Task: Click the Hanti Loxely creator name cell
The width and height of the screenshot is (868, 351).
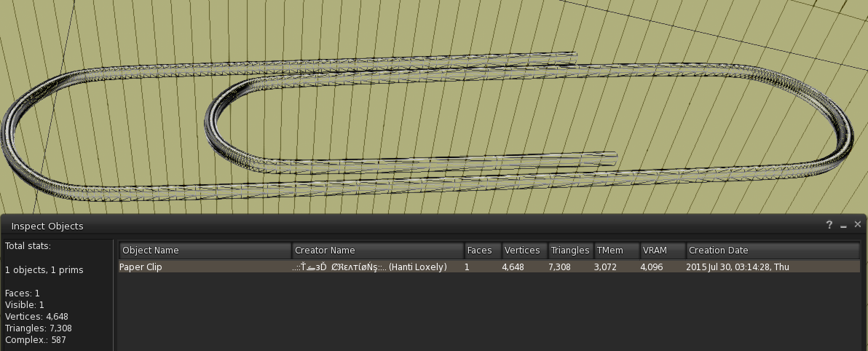Action: pyautogui.click(x=369, y=267)
